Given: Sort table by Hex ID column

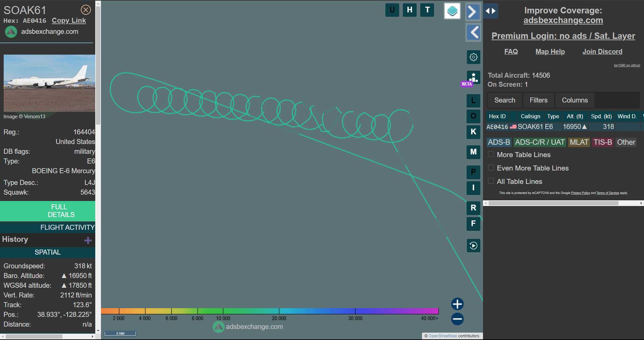Looking at the screenshot, I should click(x=497, y=116).
